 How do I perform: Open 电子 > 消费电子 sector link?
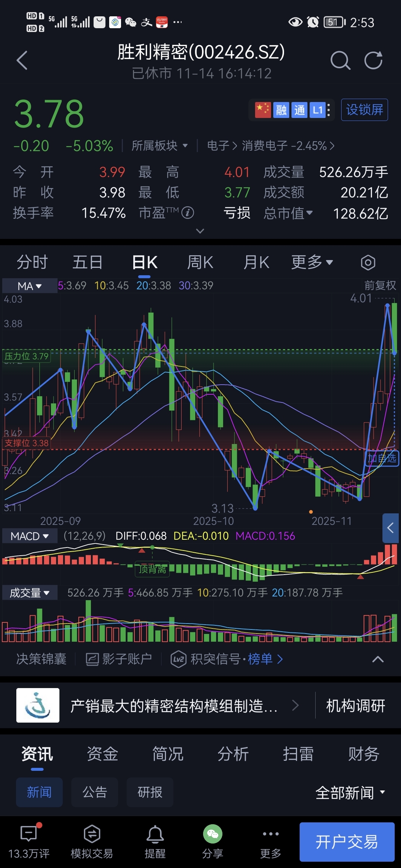click(271, 146)
